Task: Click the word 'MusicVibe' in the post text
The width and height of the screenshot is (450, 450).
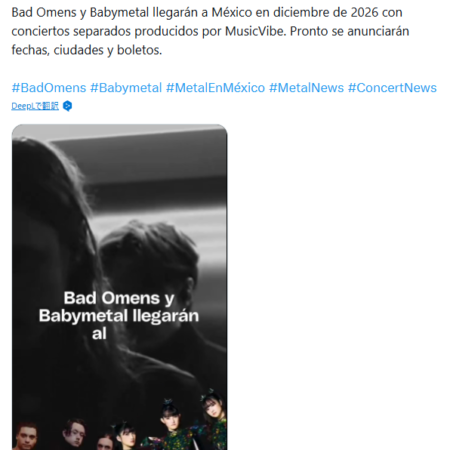Action: coord(255,31)
